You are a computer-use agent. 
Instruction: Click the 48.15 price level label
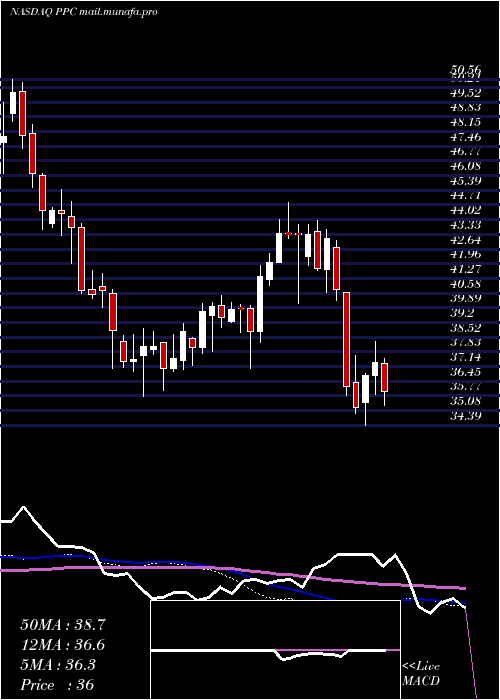point(466,122)
